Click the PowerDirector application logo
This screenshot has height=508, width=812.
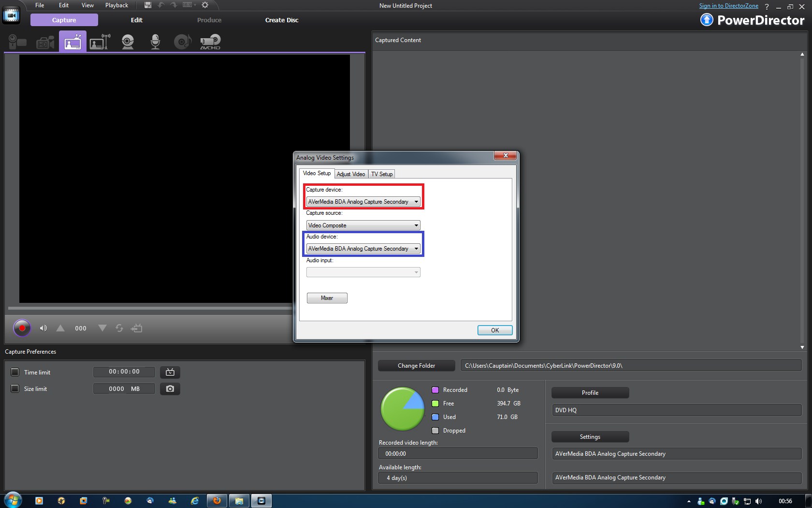tap(11, 15)
